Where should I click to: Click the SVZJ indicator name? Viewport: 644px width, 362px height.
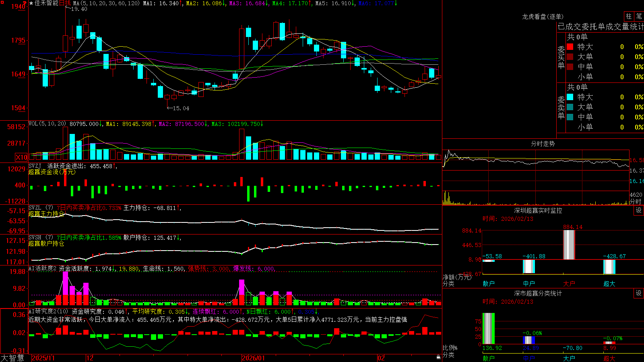point(35,166)
